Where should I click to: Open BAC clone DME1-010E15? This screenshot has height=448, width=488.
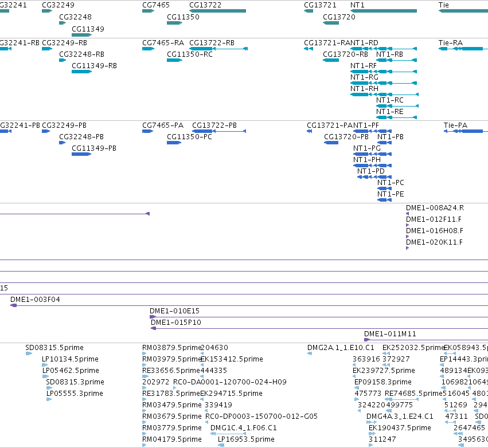click(174, 311)
